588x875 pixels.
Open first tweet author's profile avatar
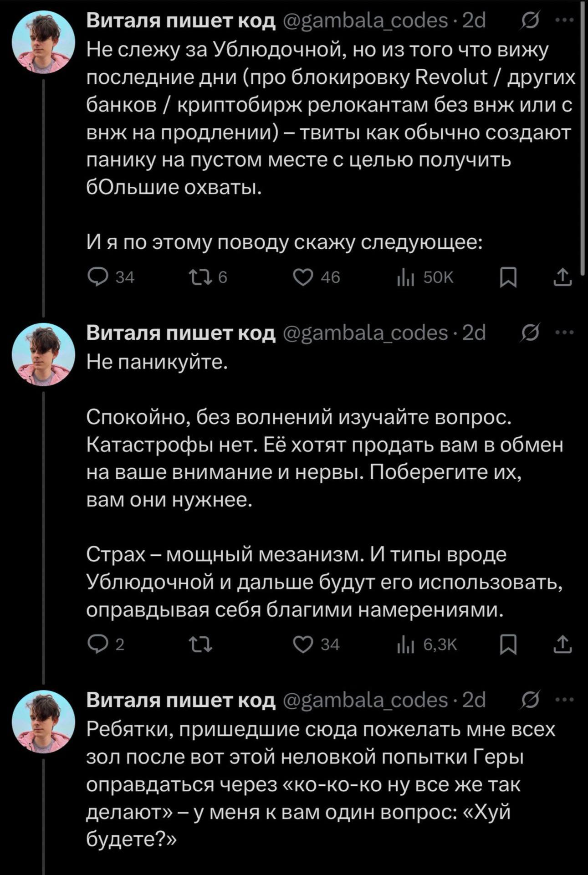[x=43, y=42]
